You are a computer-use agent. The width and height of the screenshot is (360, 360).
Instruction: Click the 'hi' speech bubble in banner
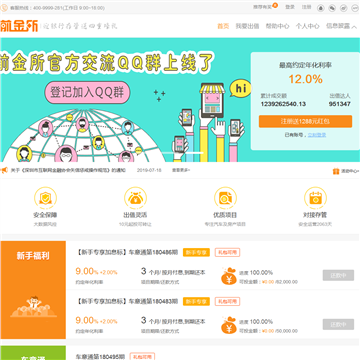click(241, 88)
